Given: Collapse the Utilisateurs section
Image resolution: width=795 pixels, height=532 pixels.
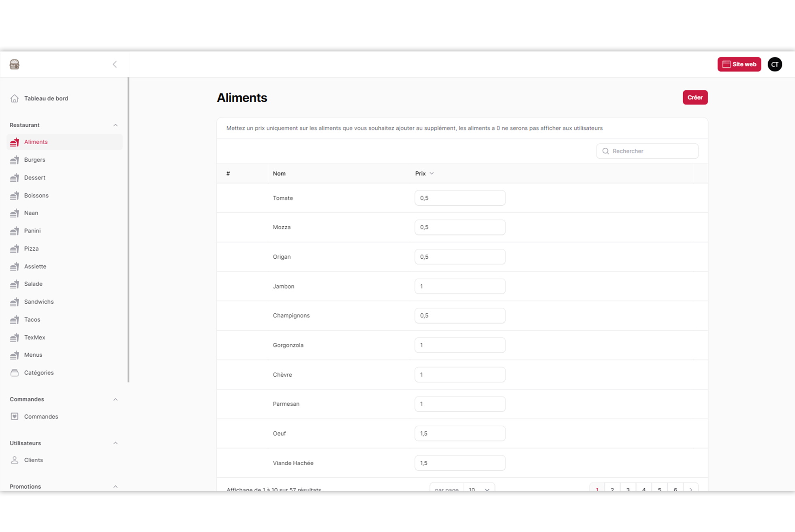Looking at the screenshot, I should click(115, 443).
